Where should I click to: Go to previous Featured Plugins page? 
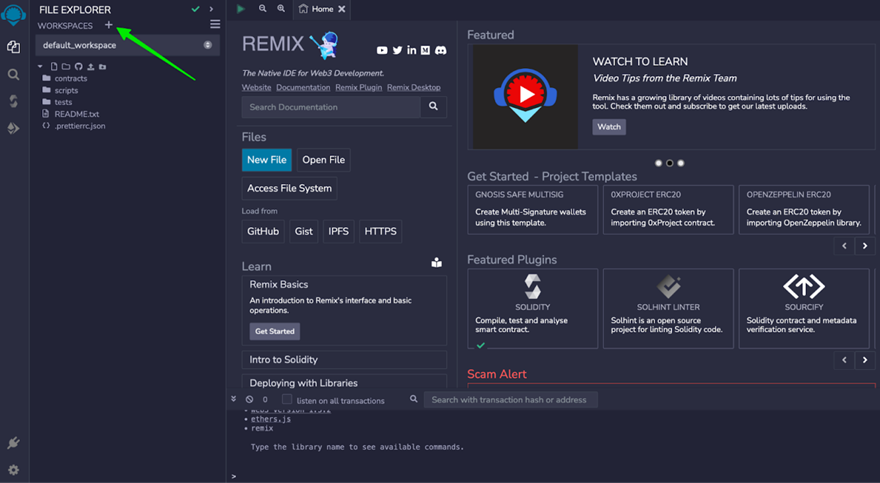pos(844,360)
